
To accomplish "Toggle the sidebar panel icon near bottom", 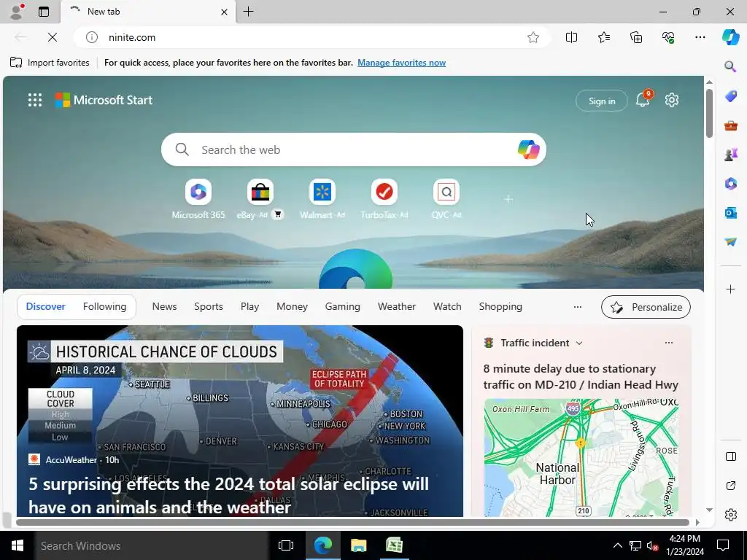I will pos(730,456).
